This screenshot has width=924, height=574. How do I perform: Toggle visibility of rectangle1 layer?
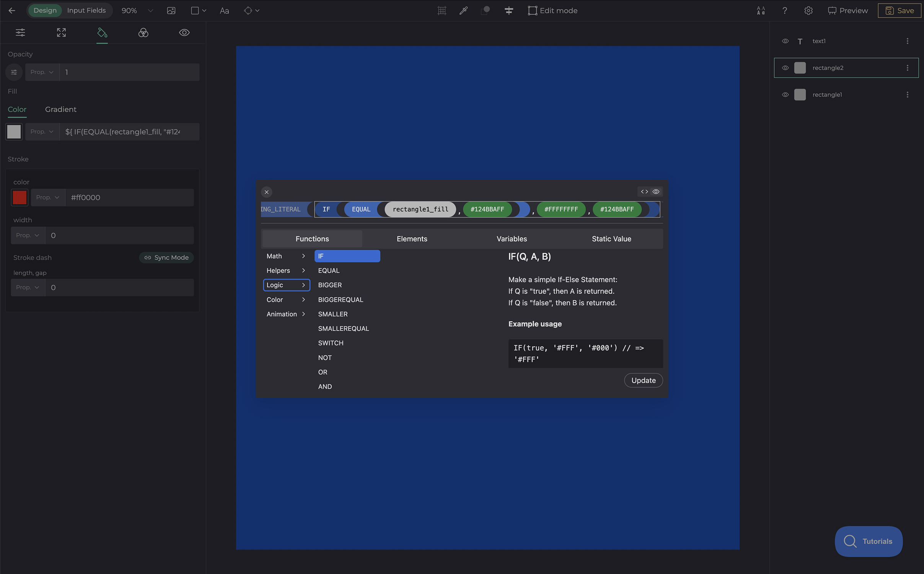(785, 95)
